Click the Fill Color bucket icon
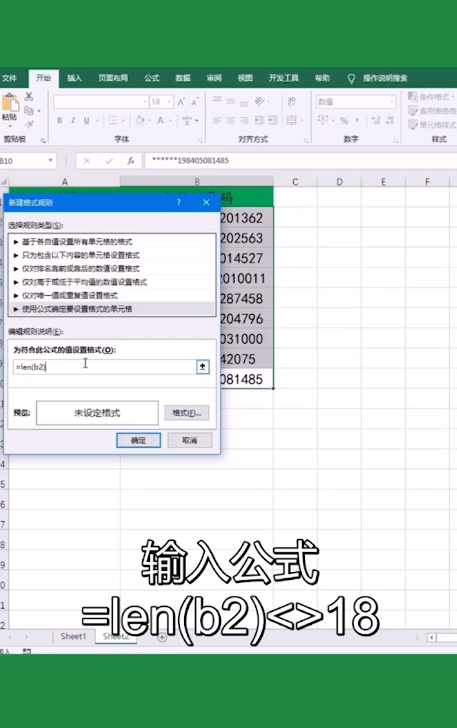The width and height of the screenshot is (457, 728). (139, 120)
